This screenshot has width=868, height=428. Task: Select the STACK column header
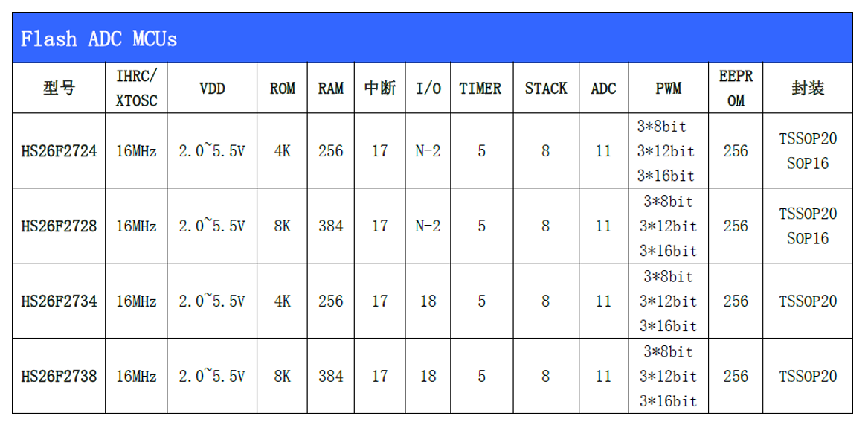[546, 89]
